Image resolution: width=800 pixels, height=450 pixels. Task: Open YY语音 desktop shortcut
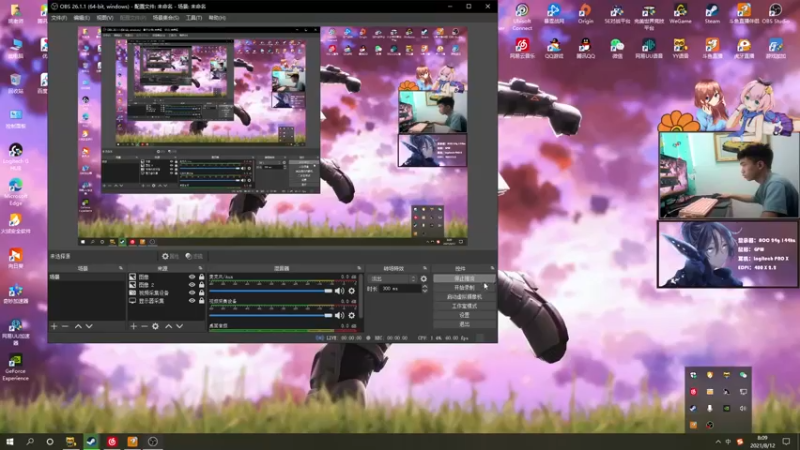click(680, 48)
